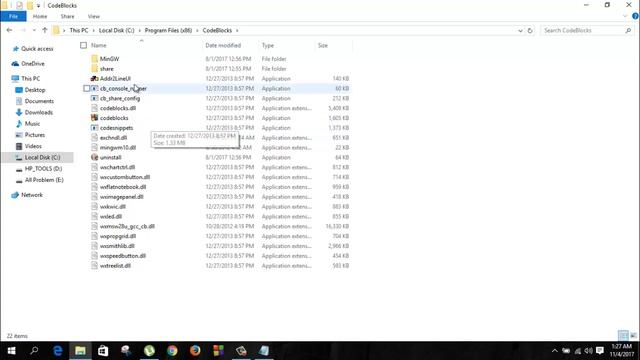Select the codeblocks.dll file icon
The image size is (640, 360).
tap(95, 108)
